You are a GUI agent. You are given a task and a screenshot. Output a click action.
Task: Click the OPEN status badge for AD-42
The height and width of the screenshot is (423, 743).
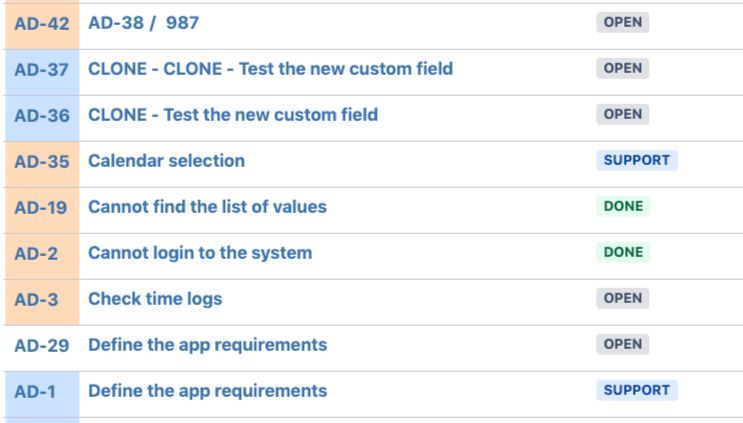click(x=623, y=22)
